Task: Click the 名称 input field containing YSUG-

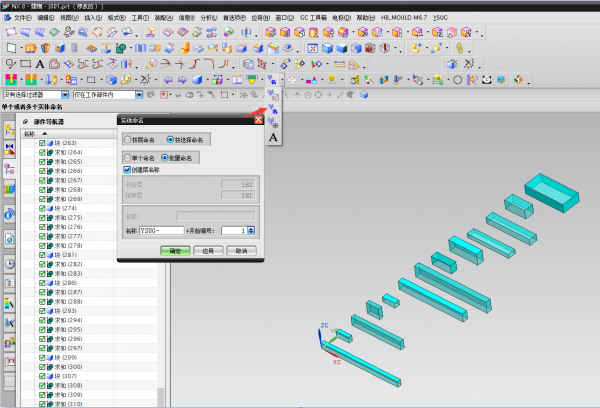Action: pos(161,230)
